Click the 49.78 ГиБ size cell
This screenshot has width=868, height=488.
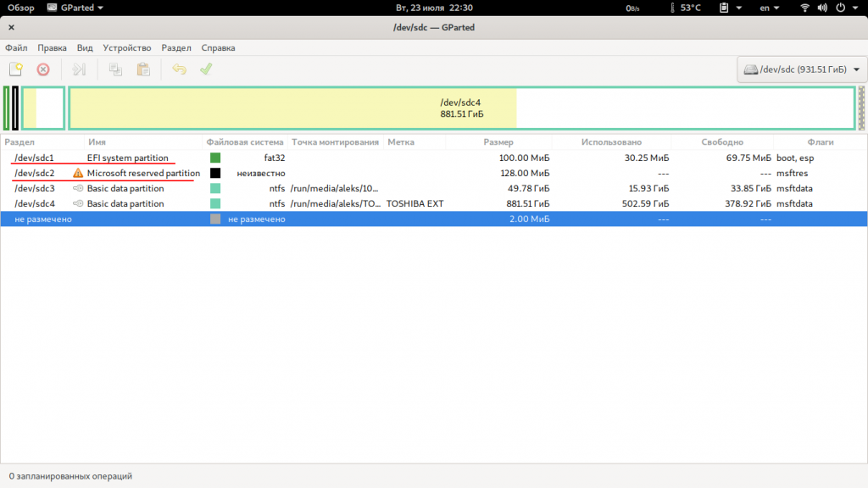pos(529,188)
